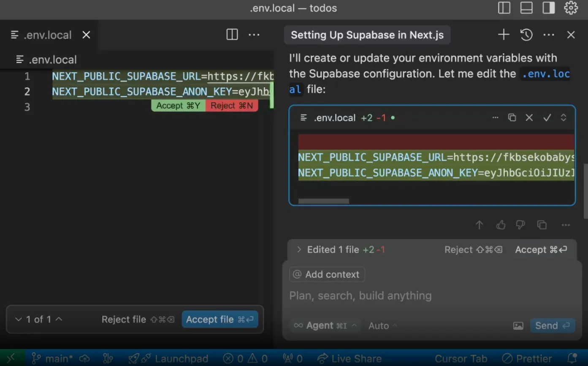
Task: Open Live Share in status bar
Action: tap(350, 359)
